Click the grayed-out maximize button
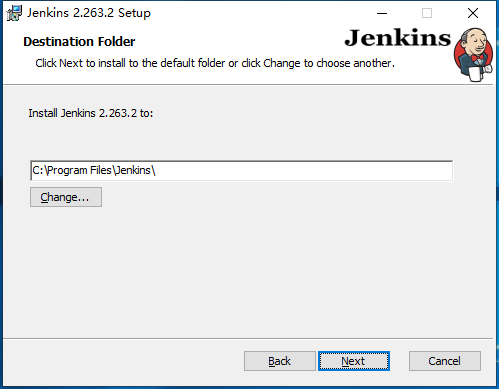The width and height of the screenshot is (499, 389). click(x=427, y=13)
